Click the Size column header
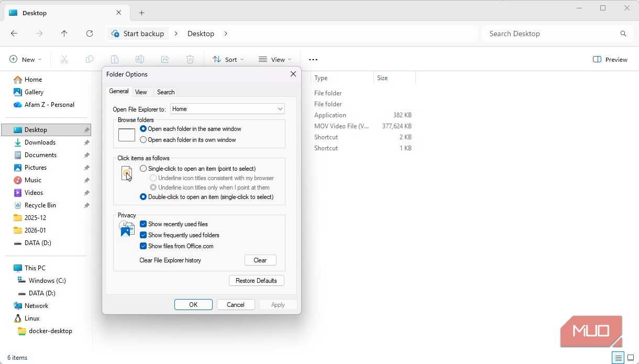The height and width of the screenshot is (364, 639). (395, 78)
